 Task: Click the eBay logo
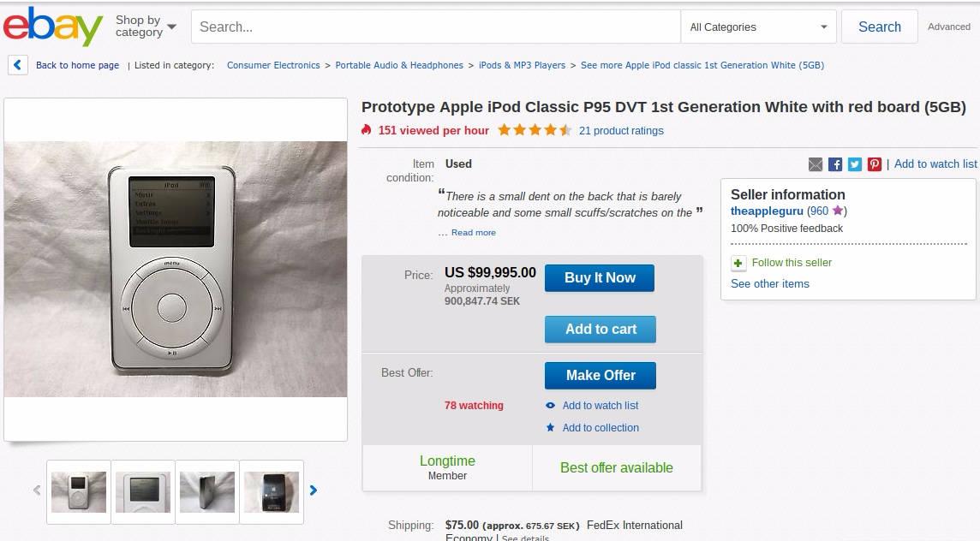[x=53, y=27]
